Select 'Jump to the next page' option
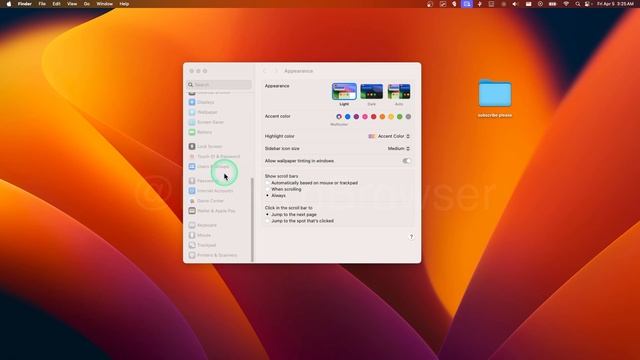 (x=291, y=214)
